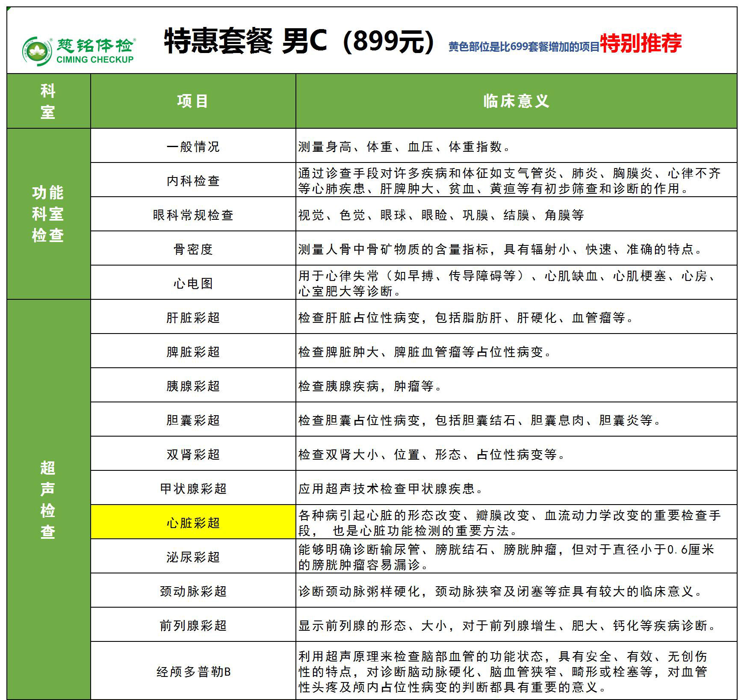Click the text 视觉、色觉、眼球、眼睑、巩膜、结膜、角膜等

click(x=441, y=215)
